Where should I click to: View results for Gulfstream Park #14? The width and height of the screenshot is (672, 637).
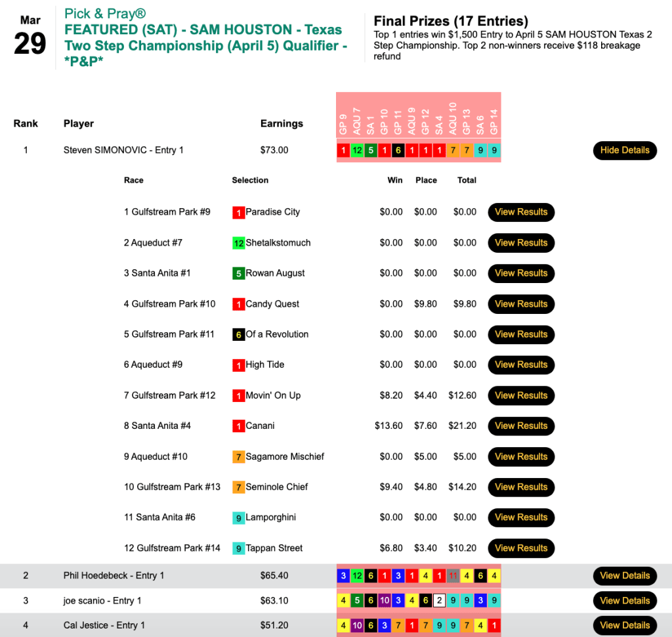click(521, 548)
